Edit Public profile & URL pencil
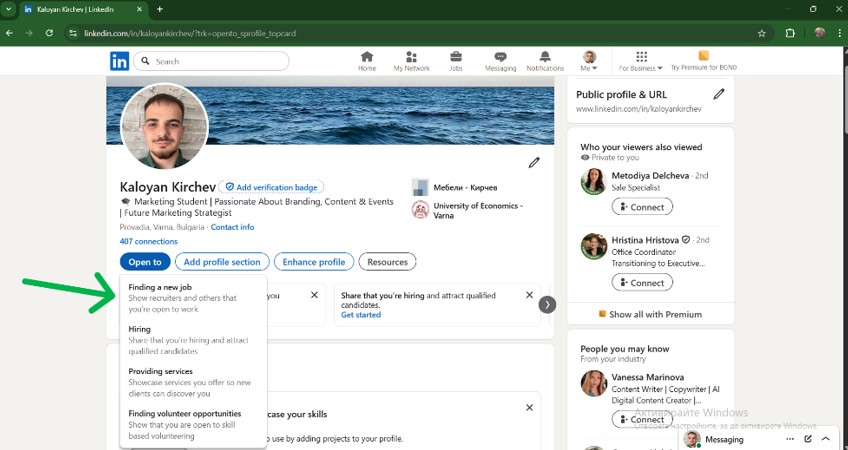 coord(718,94)
